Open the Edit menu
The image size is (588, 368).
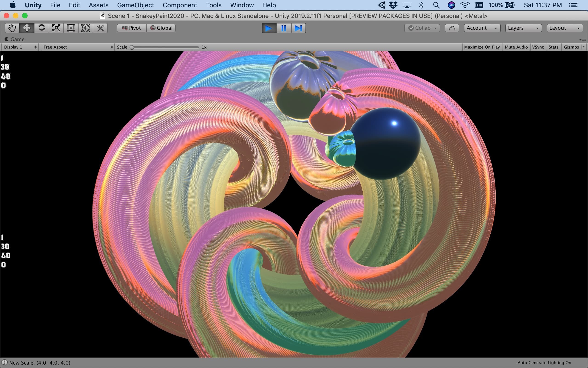pyautogui.click(x=74, y=5)
